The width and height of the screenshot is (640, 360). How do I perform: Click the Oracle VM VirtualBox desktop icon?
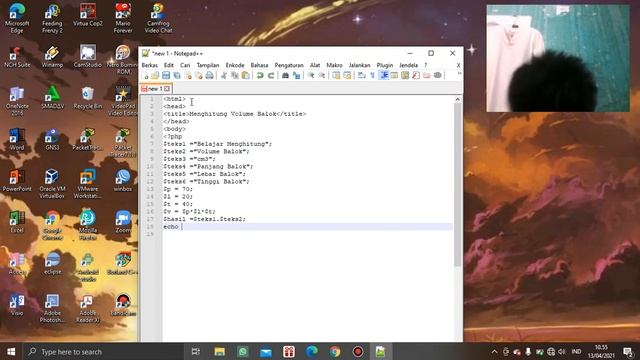(52, 184)
